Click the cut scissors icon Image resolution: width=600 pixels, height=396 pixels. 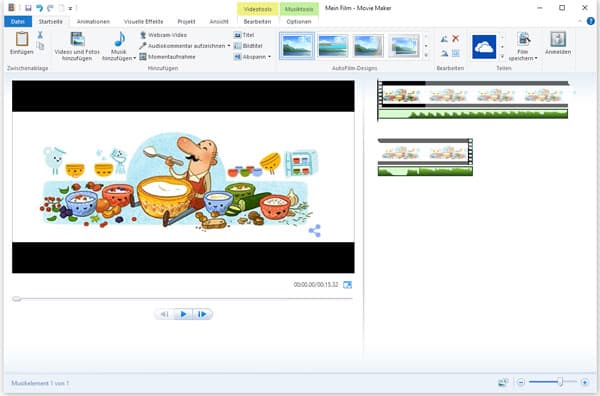[x=40, y=35]
